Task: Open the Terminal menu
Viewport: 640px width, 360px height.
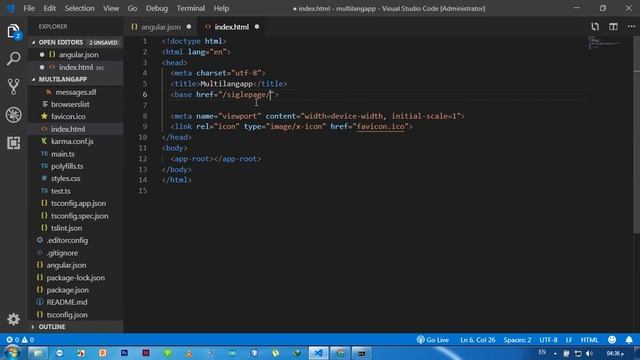Action: pyautogui.click(x=191, y=8)
